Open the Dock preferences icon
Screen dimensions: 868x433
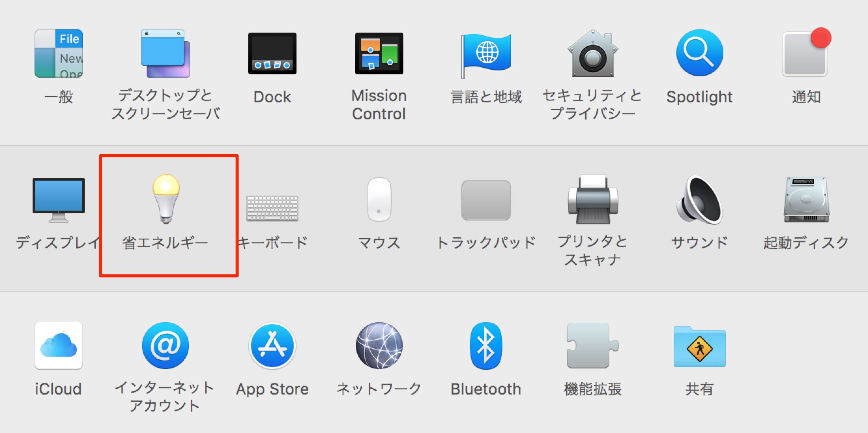click(272, 53)
